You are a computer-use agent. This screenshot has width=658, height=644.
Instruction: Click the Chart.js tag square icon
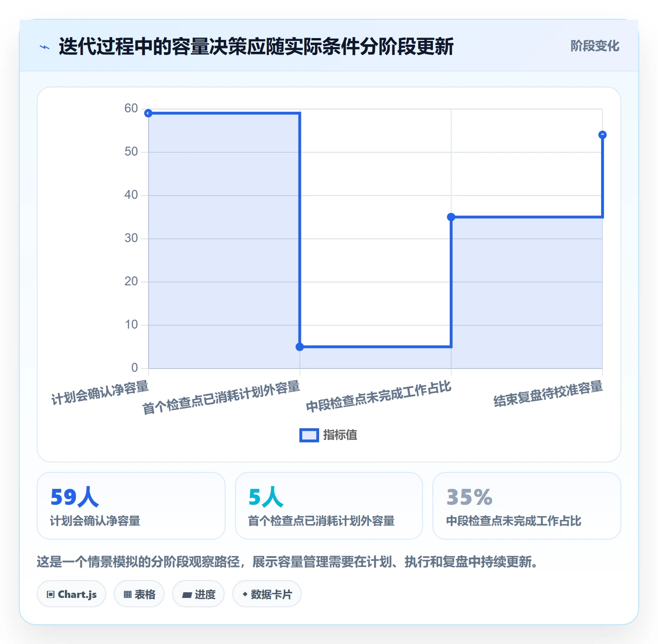click(51, 595)
